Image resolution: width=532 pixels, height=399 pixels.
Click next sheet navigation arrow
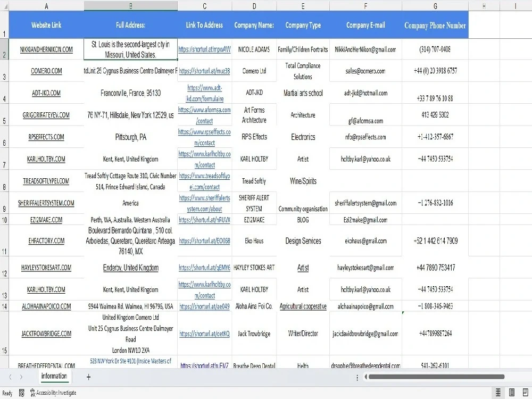click(x=21, y=377)
